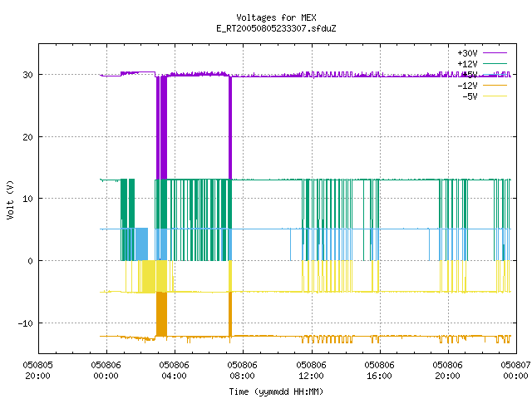Image resolution: width=532 pixels, height=399 pixels.
Task: Select the orange -12V legend line sample
Action: pos(495,85)
